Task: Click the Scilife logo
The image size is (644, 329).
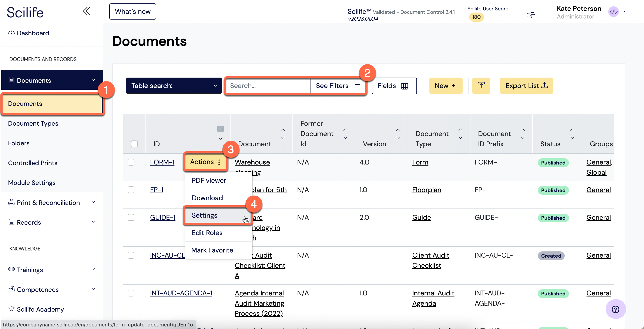Action: click(25, 12)
